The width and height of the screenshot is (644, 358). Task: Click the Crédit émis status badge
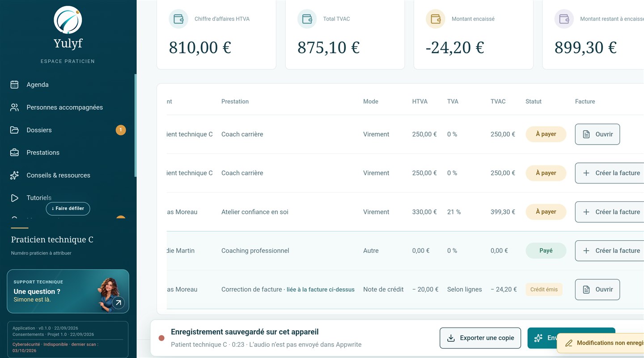(x=544, y=290)
